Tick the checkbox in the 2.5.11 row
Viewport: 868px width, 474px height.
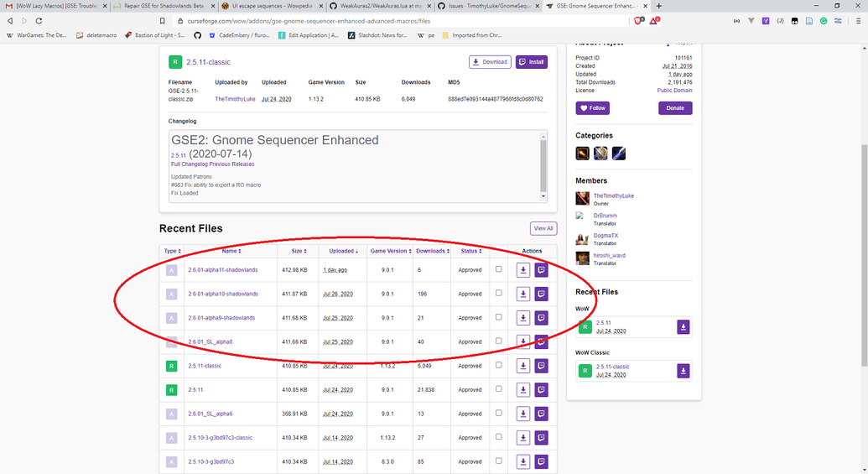tap(499, 389)
